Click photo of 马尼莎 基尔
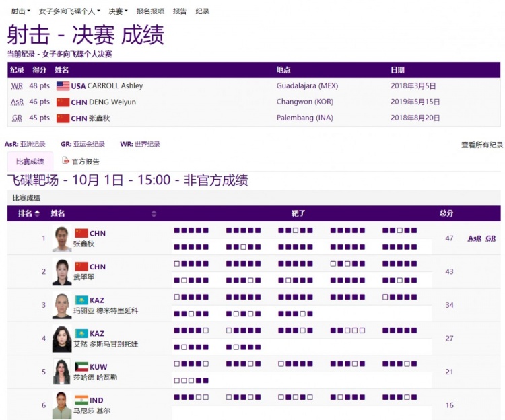 (x=62, y=405)
